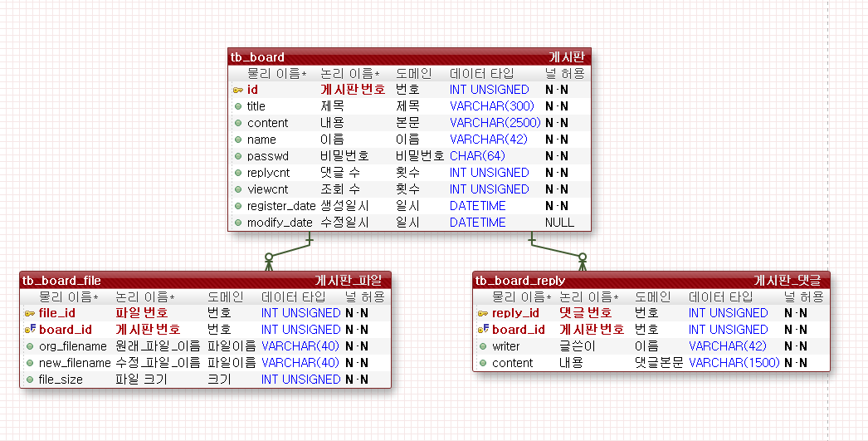Viewport: 868px width, 441px height.
Task: Select the 'reply_id' physical column name
Action: tap(515, 313)
